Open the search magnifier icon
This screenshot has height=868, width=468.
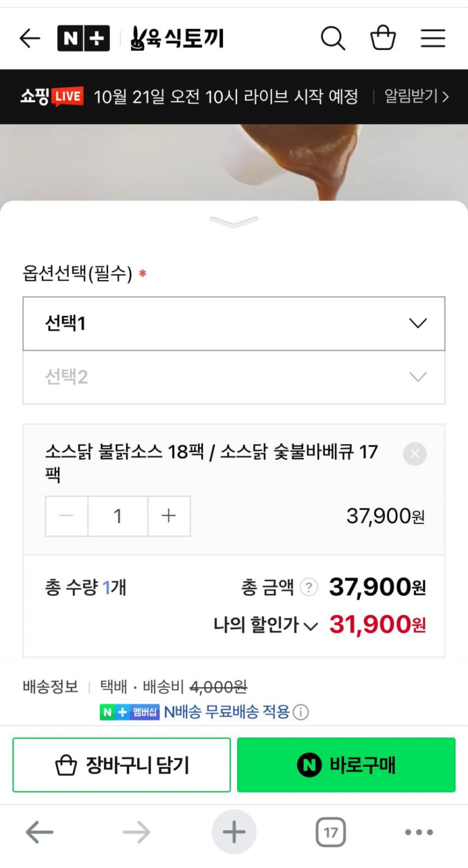coord(332,38)
